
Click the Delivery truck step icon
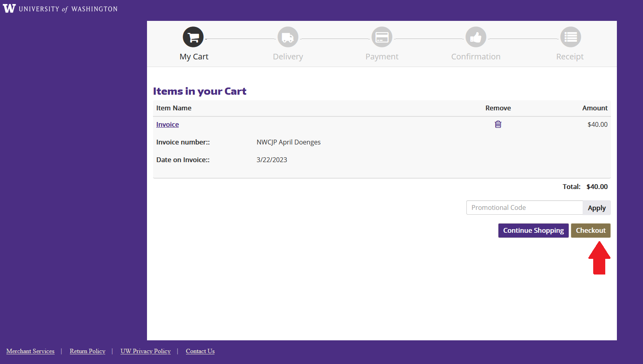click(x=288, y=37)
